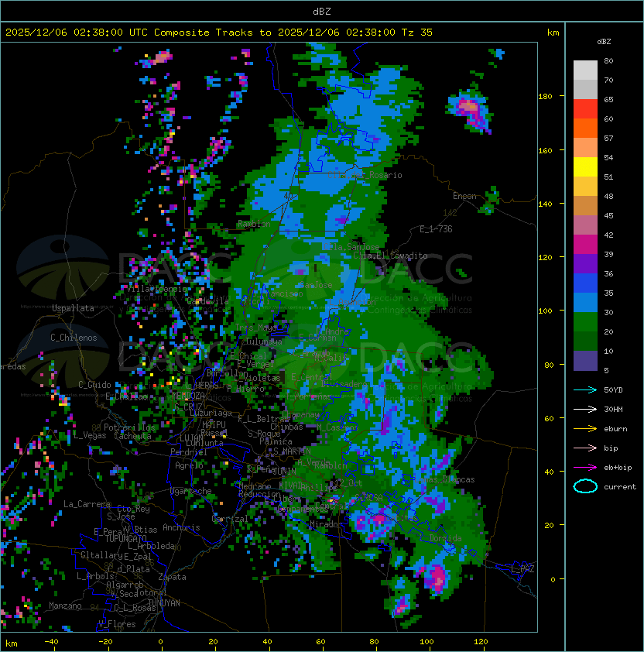The image size is (644, 652).
Task: Click the 'V_Flores' map label
Action: point(117,624)
